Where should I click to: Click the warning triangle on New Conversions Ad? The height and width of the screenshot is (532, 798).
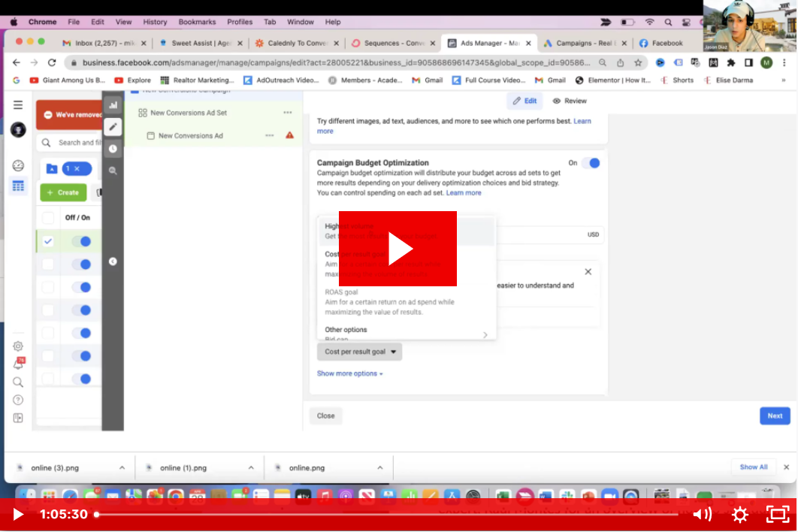(x=289, y=136)
